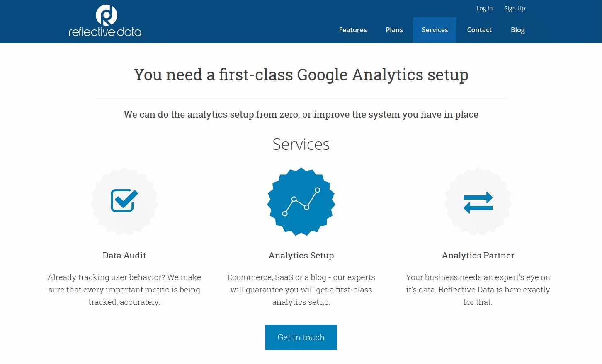Click the Reflective Data logo icon
Viewport: 602px width, 364px height.
click(106, 16)
